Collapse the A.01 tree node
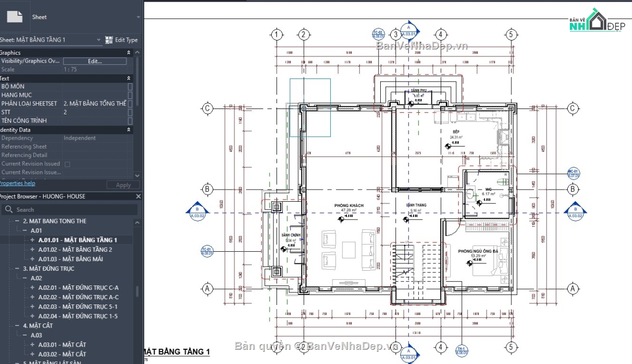 25,231
